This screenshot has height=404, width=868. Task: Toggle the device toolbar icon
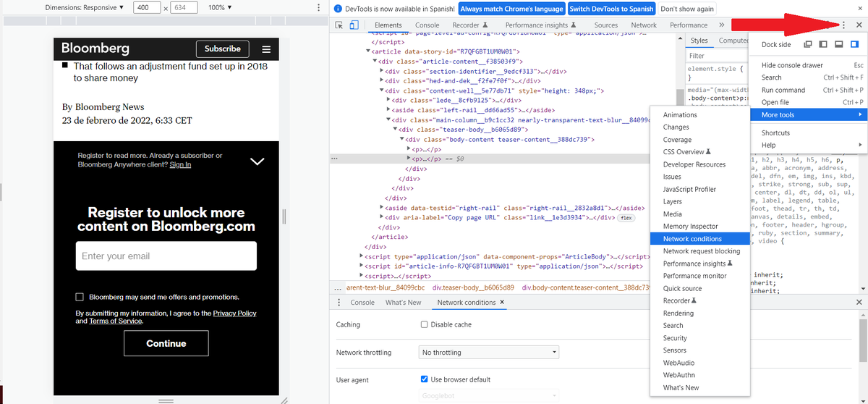(354, 25)
